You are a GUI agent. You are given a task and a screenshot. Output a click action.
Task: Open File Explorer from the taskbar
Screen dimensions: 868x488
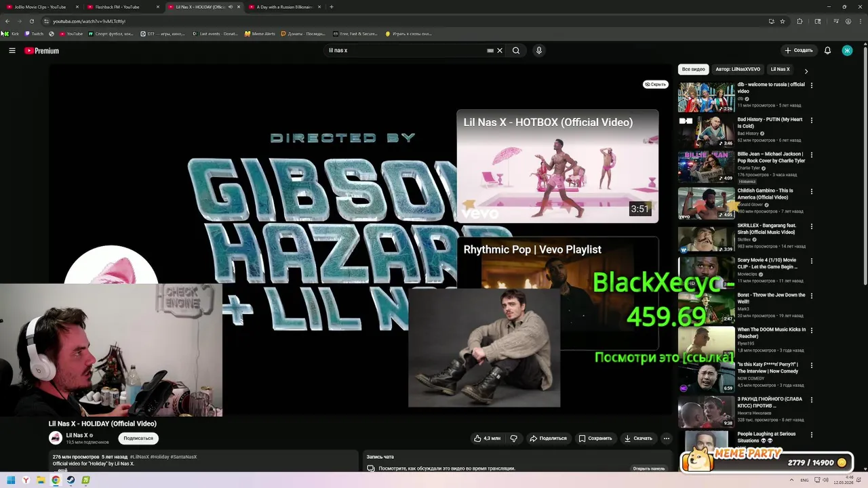click(x=41, y=480)
